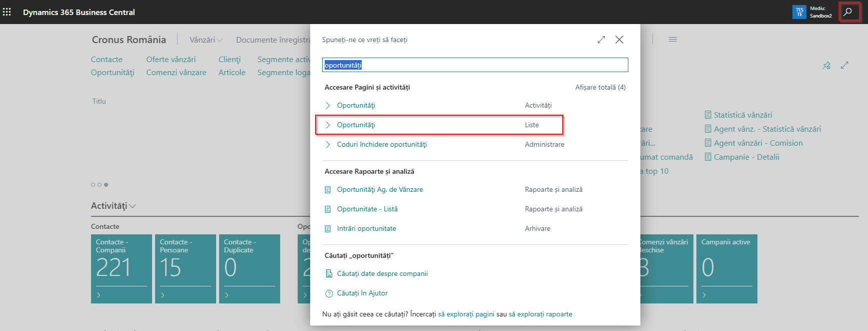Expand the search dialog to full size
Image resolution: width=868 pixels, height=331 pixels.
pos(601,40)
